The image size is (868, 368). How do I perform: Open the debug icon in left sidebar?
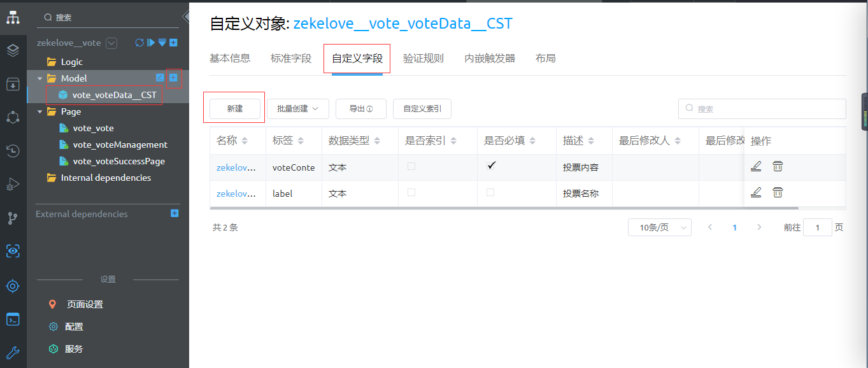tap(13, 185)
